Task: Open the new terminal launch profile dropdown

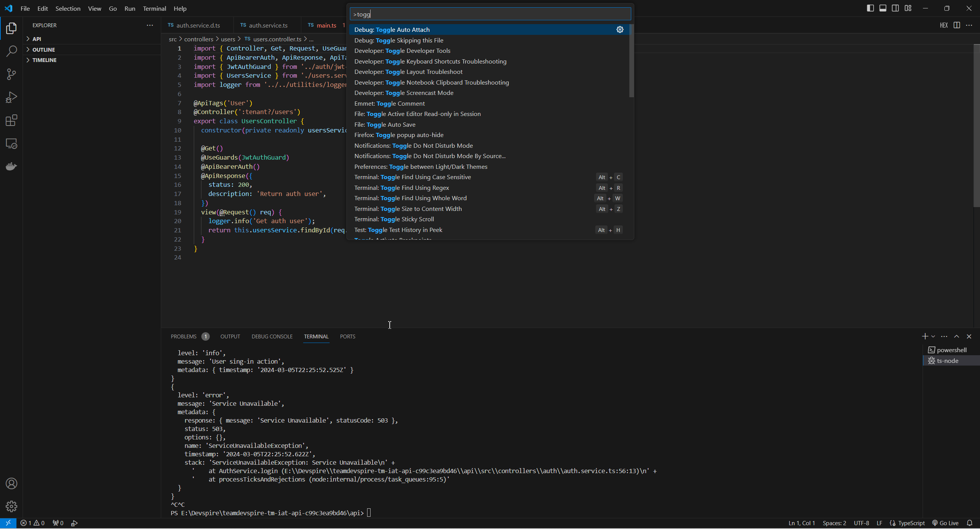Action: point(933,336)
